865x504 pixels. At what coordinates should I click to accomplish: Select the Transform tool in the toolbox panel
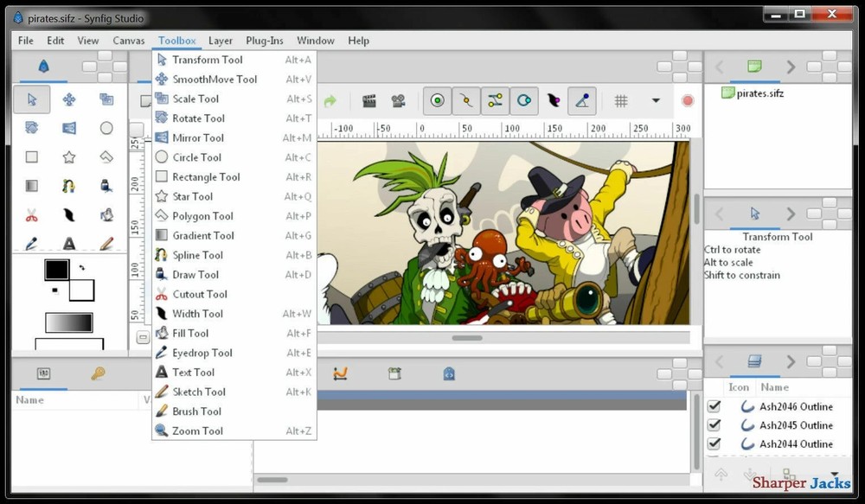click(x=32, y=99)
